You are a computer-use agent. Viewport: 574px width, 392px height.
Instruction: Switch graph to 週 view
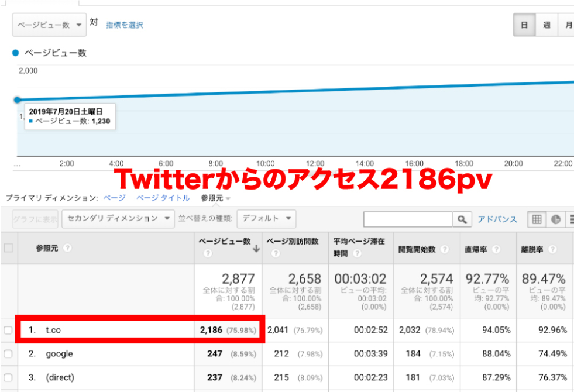click(x=546, y=25)
